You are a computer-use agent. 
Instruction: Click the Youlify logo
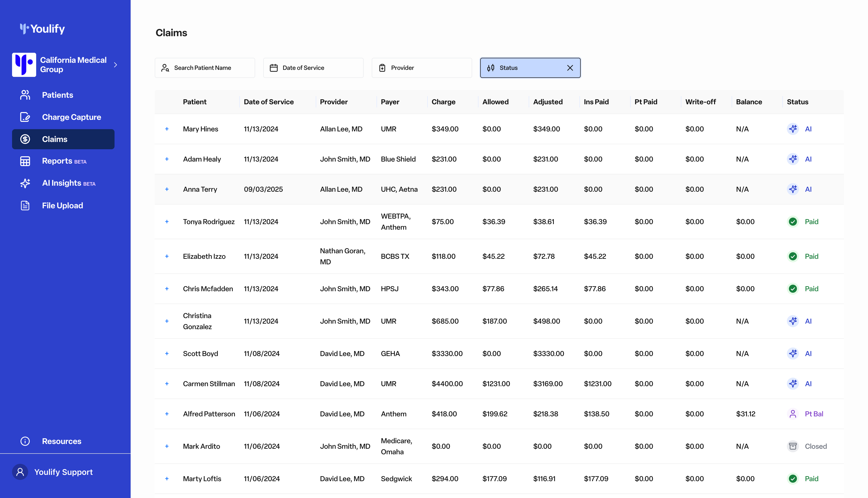click(x=42, y=29)
